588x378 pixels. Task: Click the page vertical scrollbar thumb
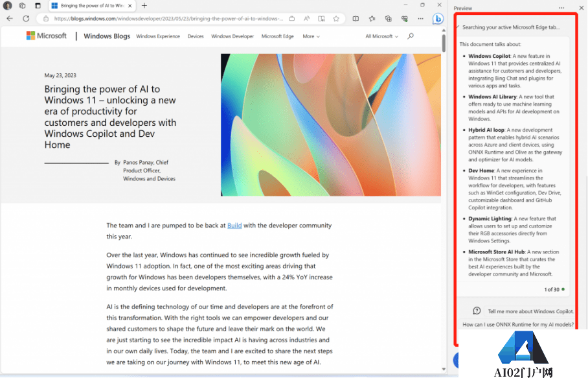click(x=444, y=43)
